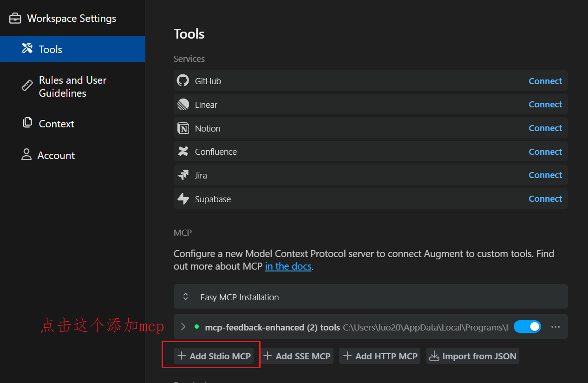Click the Workspace Settings heading text

[72, 19]
